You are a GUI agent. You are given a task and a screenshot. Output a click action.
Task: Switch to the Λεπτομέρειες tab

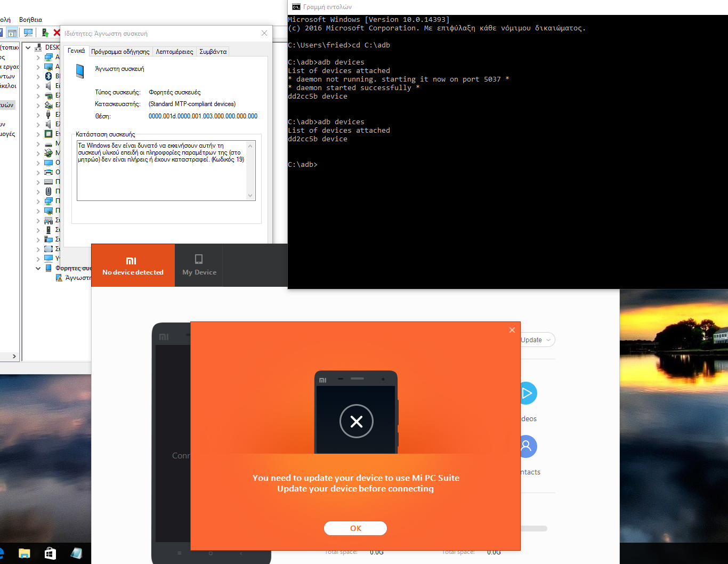click(174, 52)
